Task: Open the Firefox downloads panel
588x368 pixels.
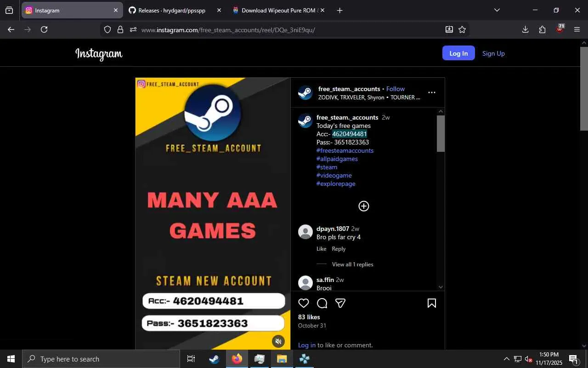Action: (x=526, y=29)
